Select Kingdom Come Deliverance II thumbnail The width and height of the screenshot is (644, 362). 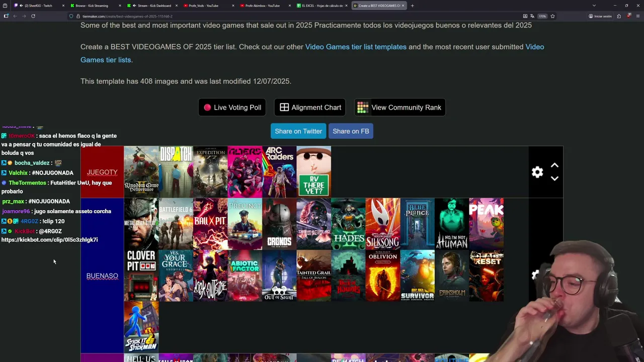click(x=141, y=172)
